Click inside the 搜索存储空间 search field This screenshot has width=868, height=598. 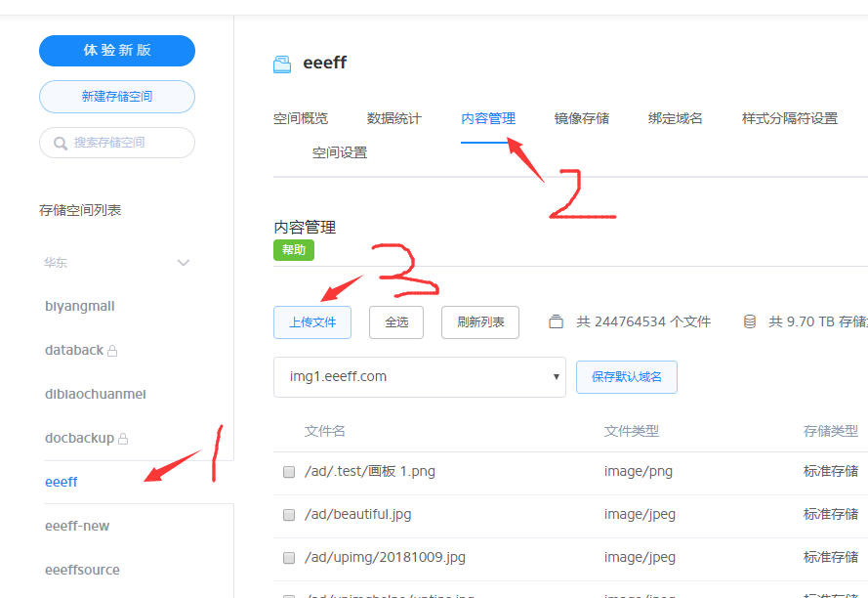(117, 142)
